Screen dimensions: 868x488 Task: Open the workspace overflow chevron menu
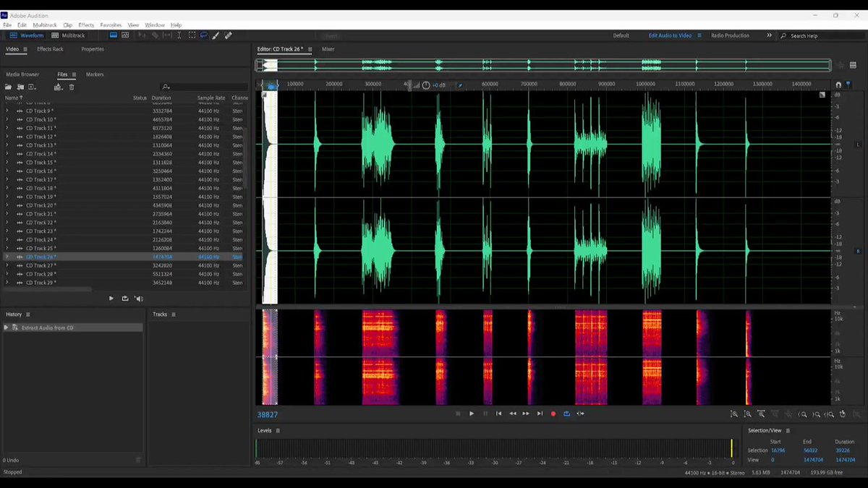pos(769,35)
